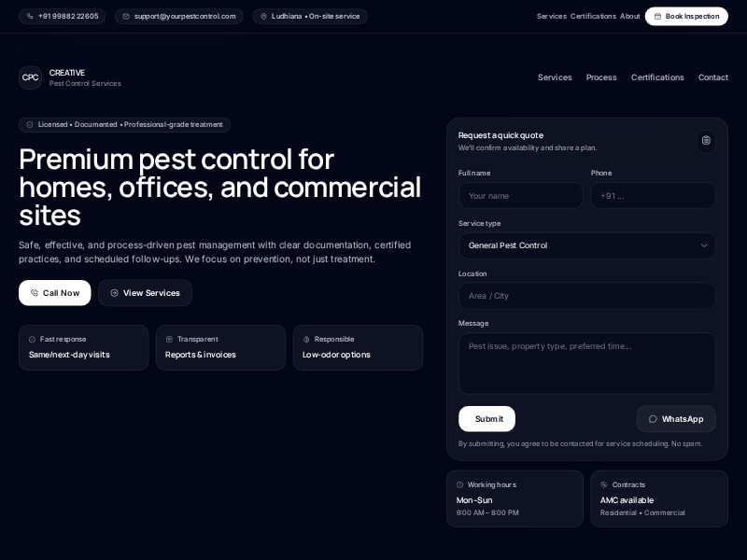Open the CPC logo icon
747x560 pixels.
click(x=30, y=77)
